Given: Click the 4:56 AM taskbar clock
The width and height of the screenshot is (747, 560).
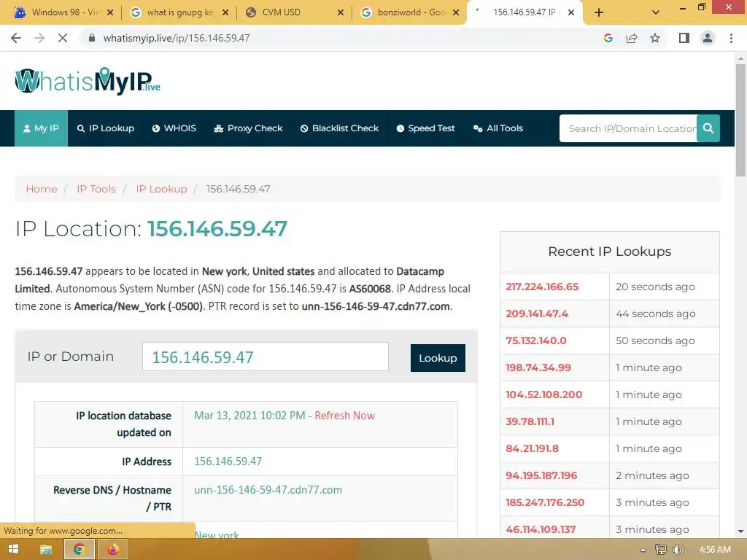Looking at the screenshot, I should point(715,550).
